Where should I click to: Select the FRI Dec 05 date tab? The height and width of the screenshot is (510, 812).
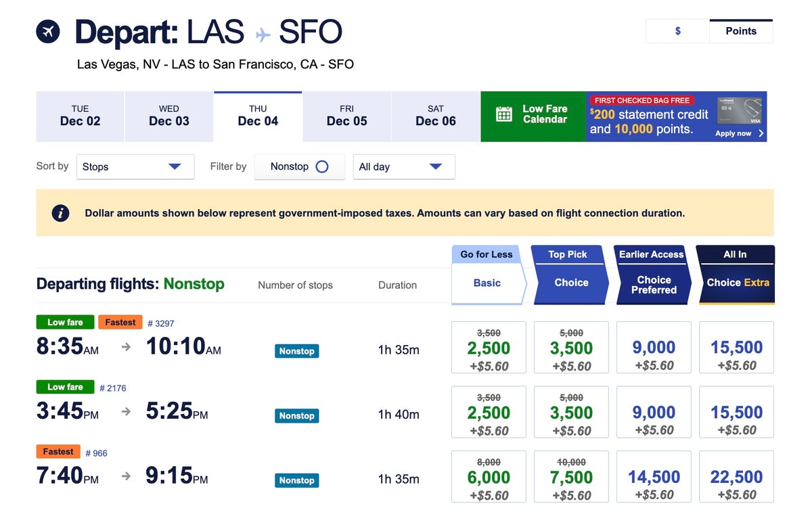click(x=346, y=116)
